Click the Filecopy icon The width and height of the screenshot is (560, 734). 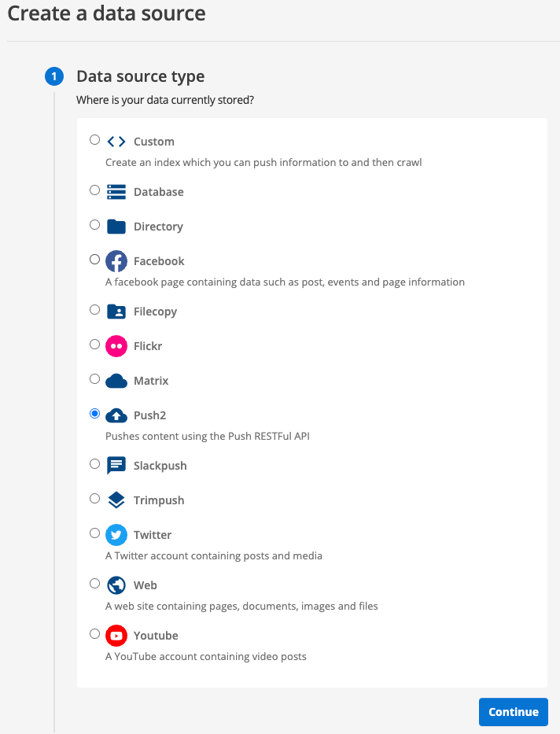click(115, 311)
